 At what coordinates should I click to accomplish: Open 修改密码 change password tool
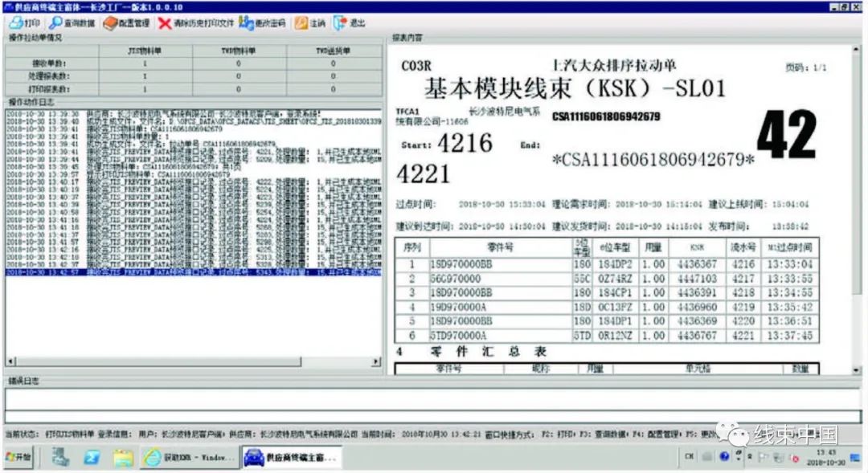tap(262, 23)
